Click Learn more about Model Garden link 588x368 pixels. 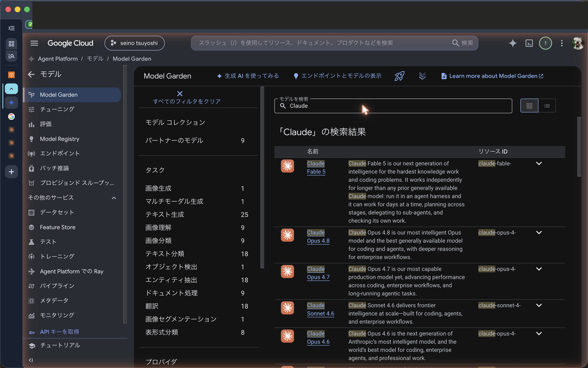[x=492, y=76]
